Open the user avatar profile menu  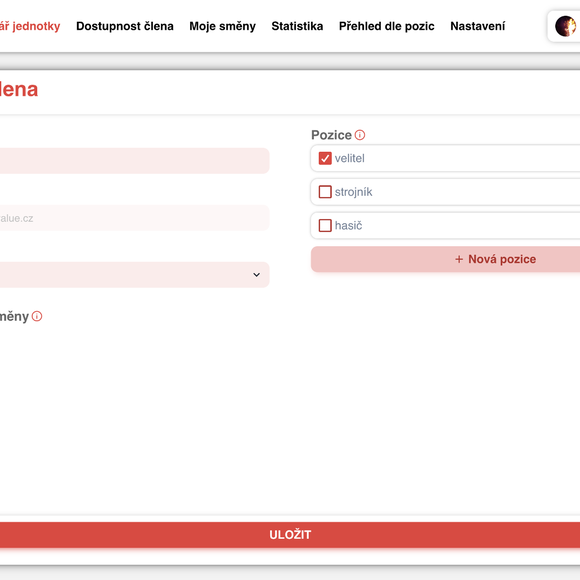click(565, 26)
